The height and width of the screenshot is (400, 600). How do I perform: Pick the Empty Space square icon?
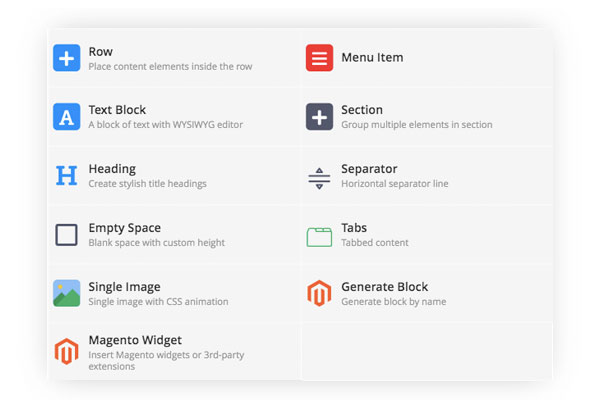click(x=66, y=235)
